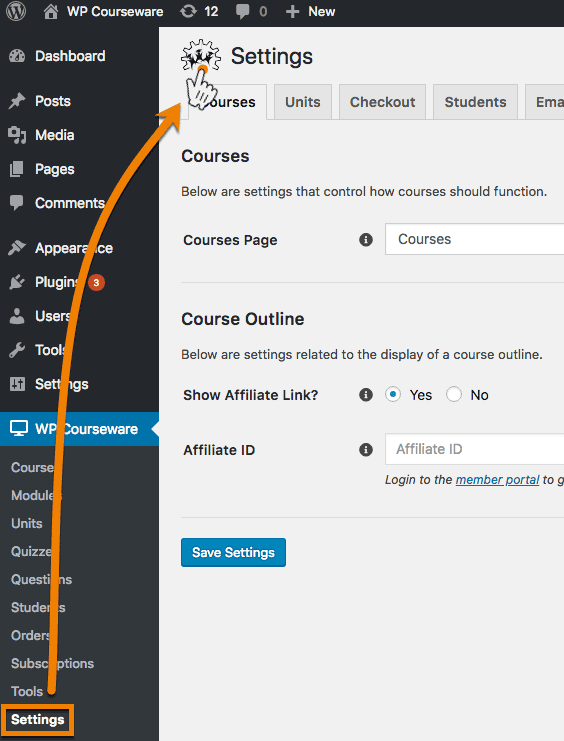Click into the Affiliate ID field

coord(474,449)
